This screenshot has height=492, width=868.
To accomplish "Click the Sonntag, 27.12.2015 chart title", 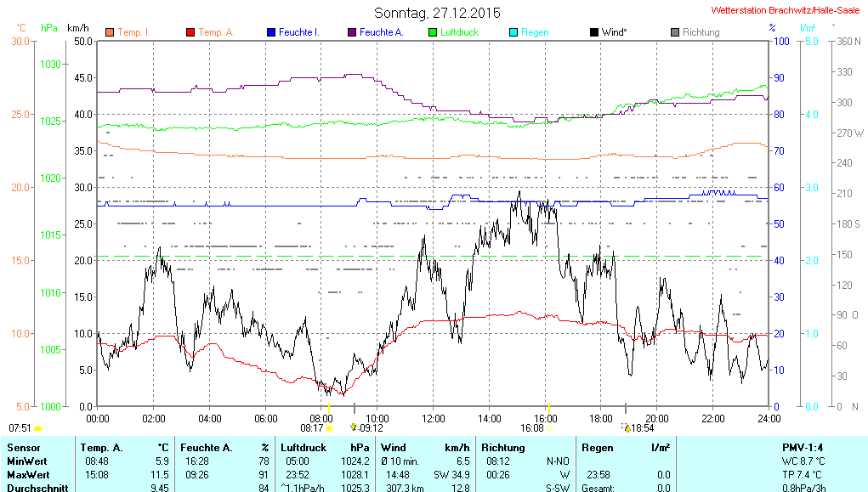I will 437,13.
